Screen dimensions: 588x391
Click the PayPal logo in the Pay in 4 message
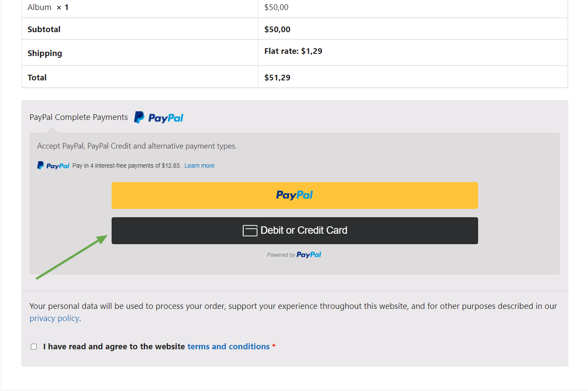point(53,165)
